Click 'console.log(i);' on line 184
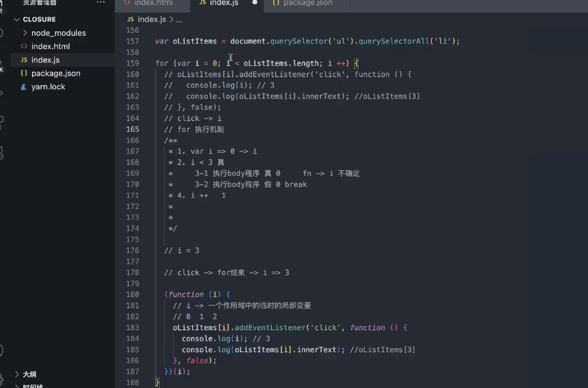 [214, 339]
